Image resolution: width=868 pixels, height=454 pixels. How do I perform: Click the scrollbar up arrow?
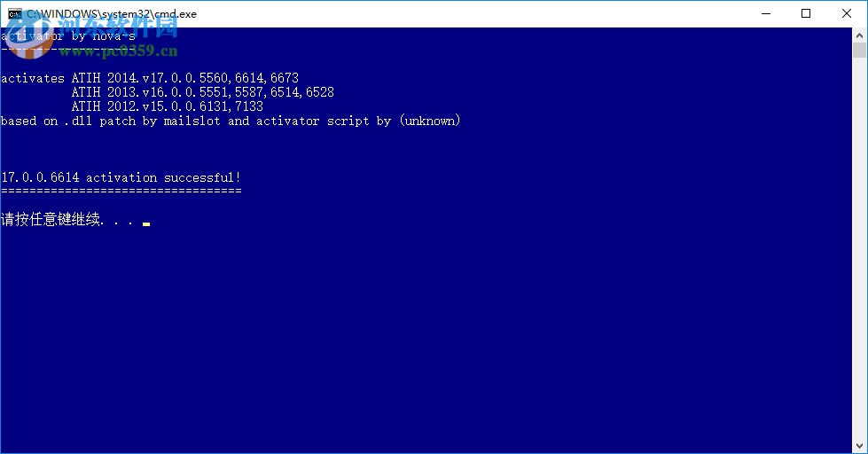859,35
